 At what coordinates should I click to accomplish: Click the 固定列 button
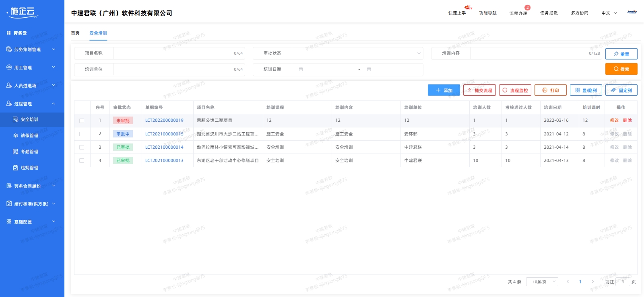point(621,90)
